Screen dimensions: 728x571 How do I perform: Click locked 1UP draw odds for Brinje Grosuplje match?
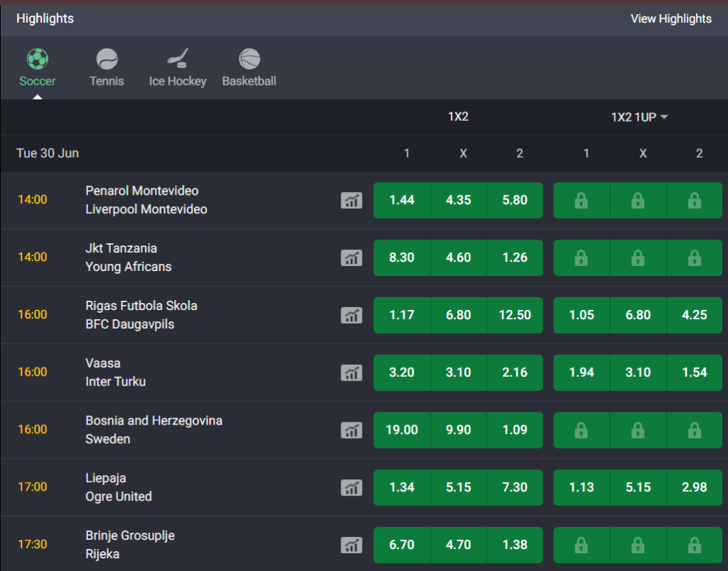click(638, 545)
